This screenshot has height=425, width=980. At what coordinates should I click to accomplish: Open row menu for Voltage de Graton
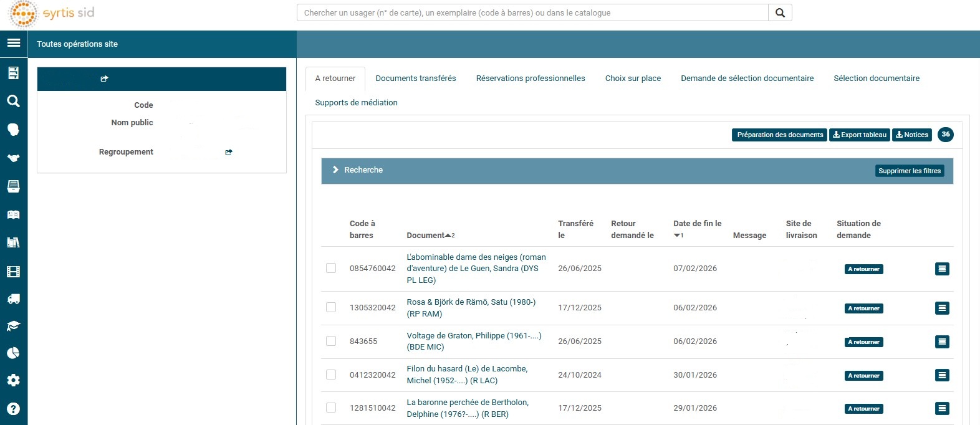pyautogui.click(x=942, y=341)
